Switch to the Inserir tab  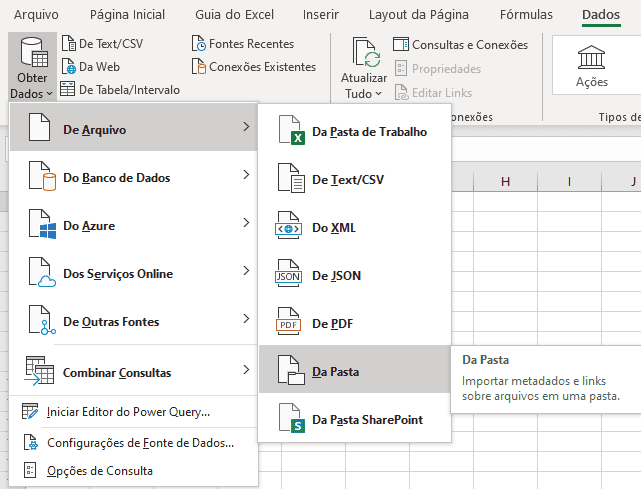320,15
